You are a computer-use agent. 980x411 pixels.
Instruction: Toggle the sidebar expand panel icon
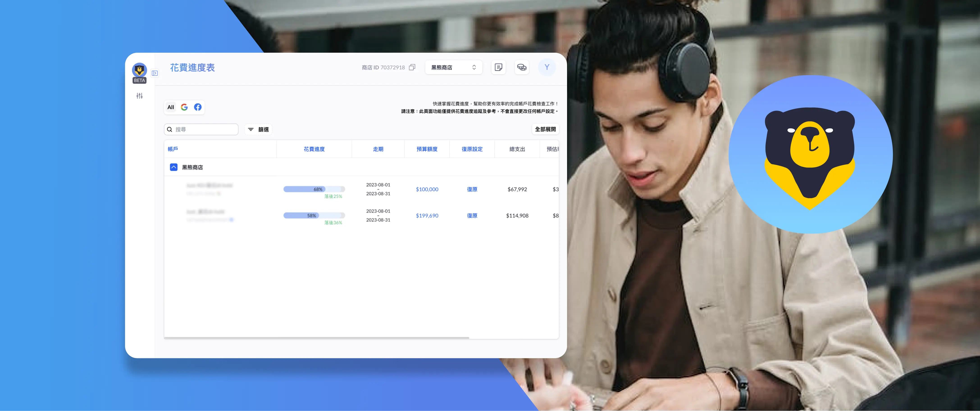(155, 73)
